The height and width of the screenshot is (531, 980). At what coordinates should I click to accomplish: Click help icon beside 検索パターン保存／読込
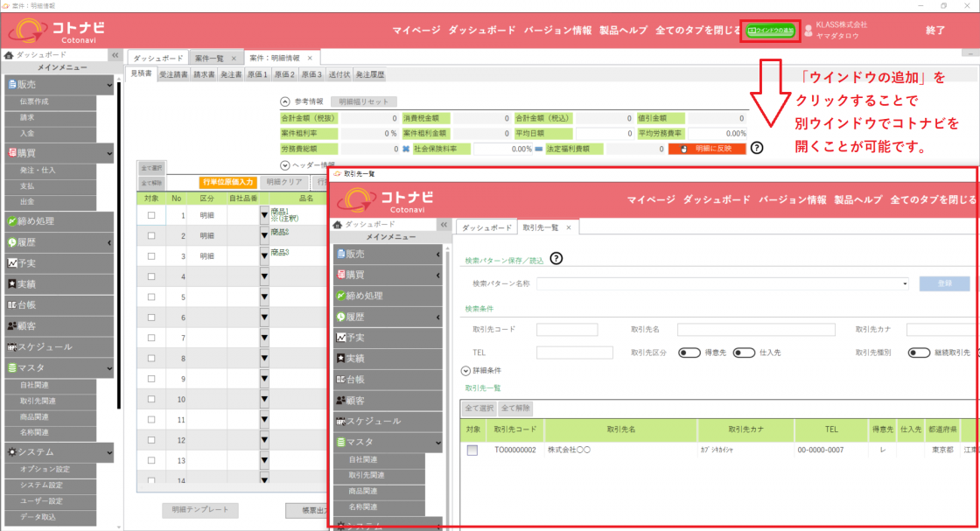click(556, 258)
